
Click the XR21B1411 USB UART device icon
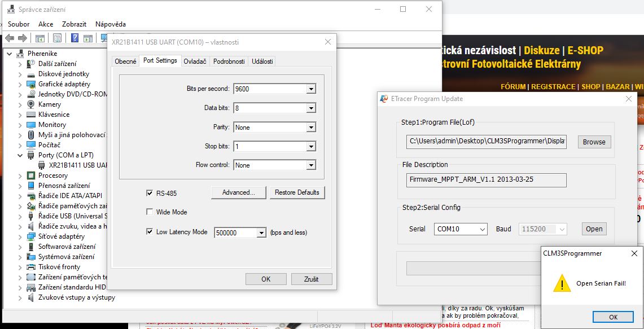(41, 165)
